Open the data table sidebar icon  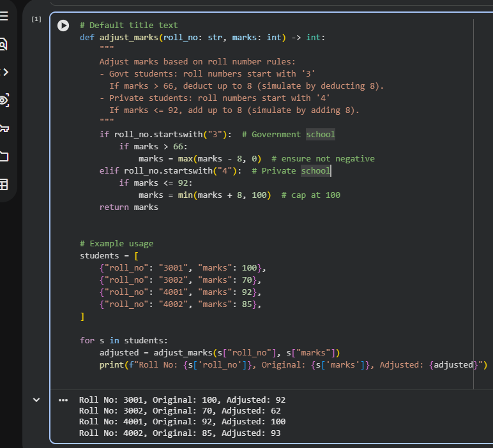point(3,184)
